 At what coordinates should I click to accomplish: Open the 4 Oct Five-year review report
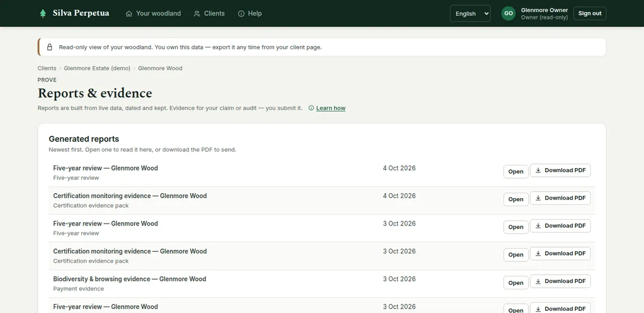click(x=516, y=171)
